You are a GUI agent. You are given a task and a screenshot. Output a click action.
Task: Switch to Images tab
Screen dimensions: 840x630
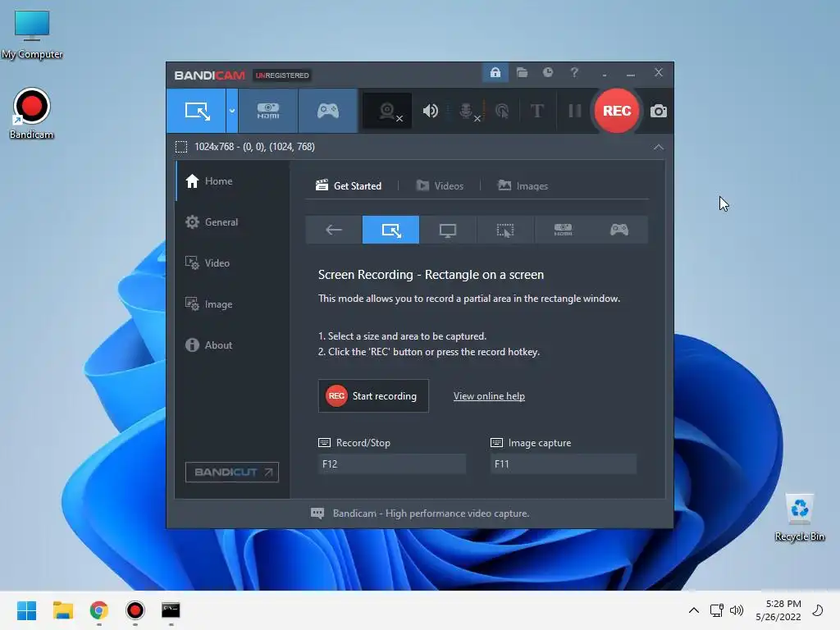click(x=523, y=186)
